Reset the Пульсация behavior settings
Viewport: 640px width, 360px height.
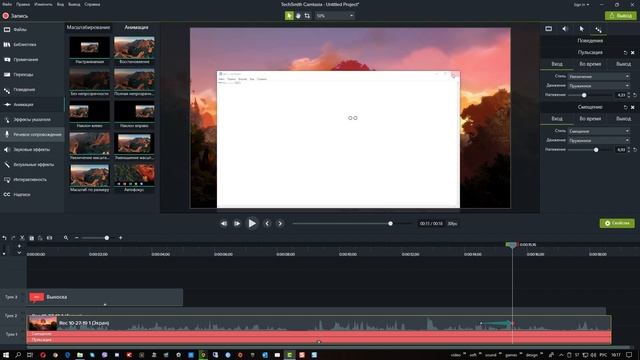(625, 53)
